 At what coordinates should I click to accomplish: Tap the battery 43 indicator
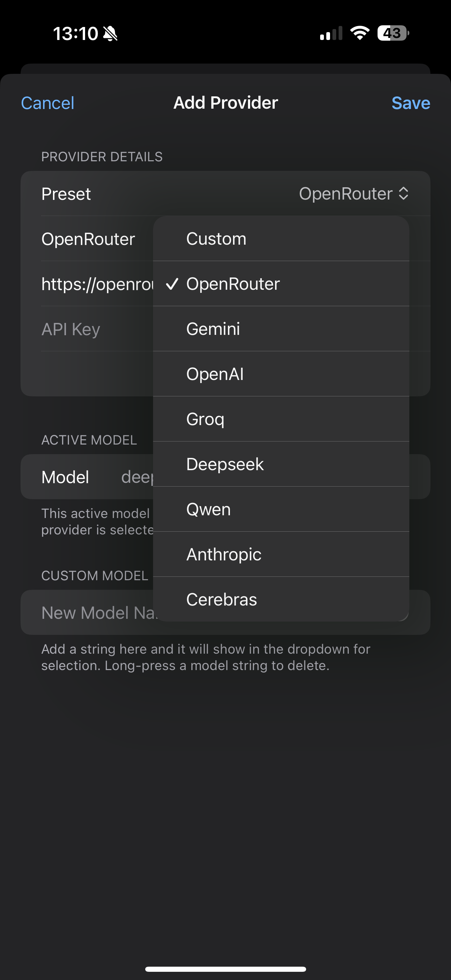tap(393, 33)
